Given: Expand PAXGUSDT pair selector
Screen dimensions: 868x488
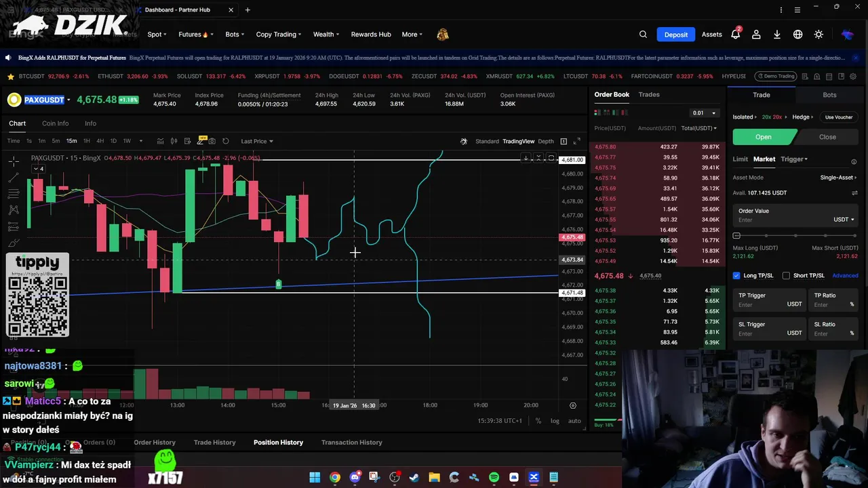Looking at the screenshot, I should [68, 100].
